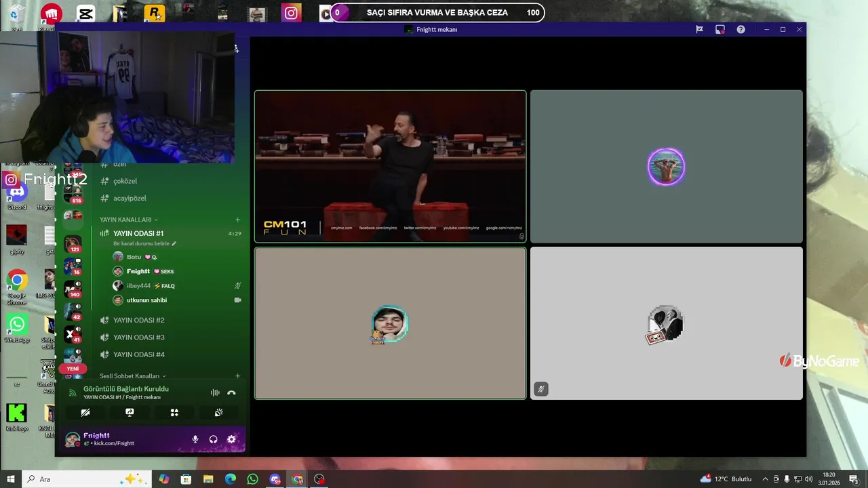Open Microsoft Edge from taskbar
This screenshot has height=488, width=868.
tap(231, 479)
